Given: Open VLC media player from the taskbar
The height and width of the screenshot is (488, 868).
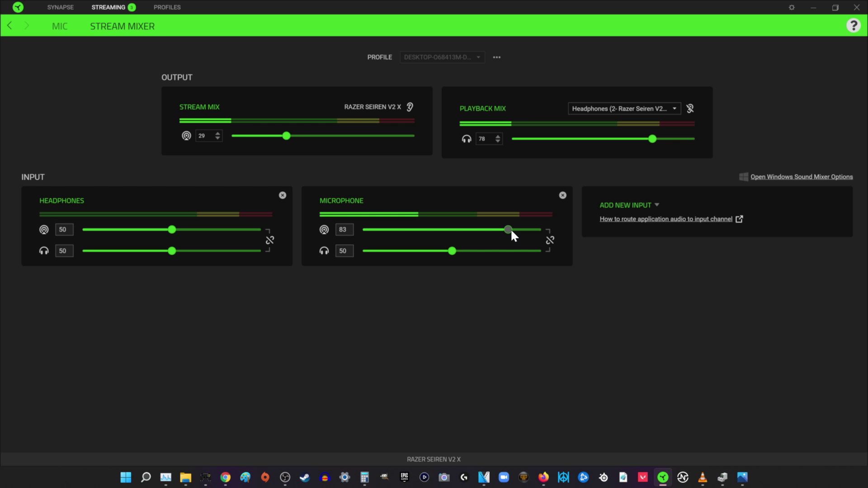Looking at the screenshot, I should point(703,477).
